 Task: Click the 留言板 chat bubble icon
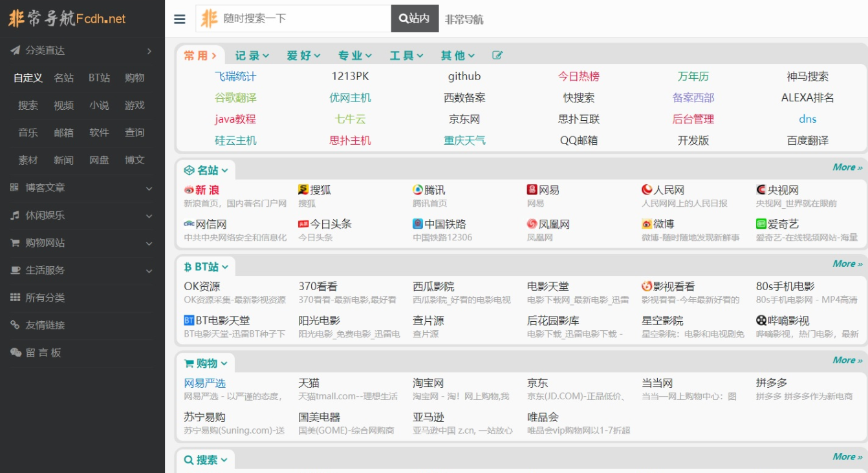pyautogui.click(x=16, y=353)
